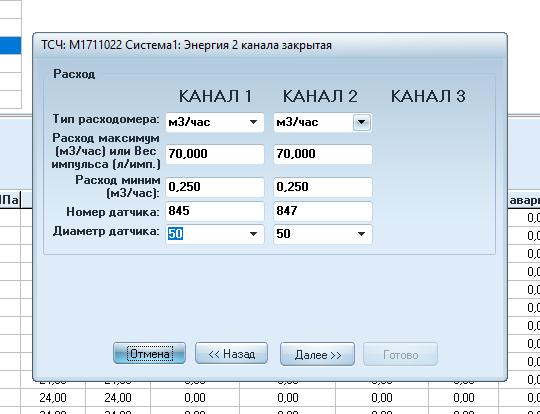Click the КАНАЛ 1 column heading
Screen dimensions: 540x414
tap(215, 96)
